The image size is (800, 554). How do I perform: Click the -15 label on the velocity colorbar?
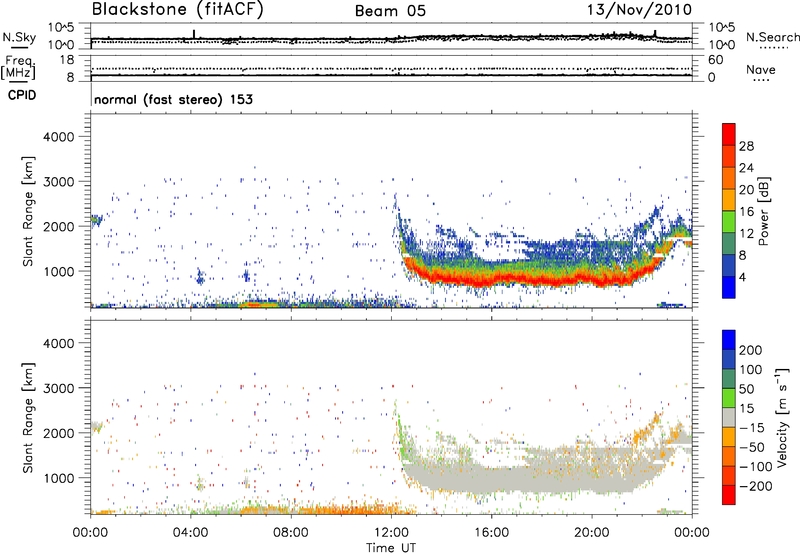tap(752, 428)
